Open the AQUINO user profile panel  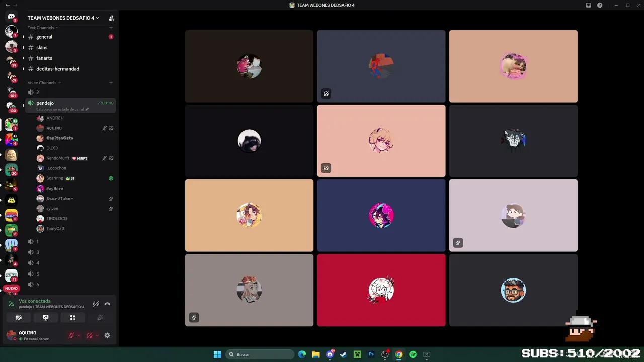click(34, 335)
